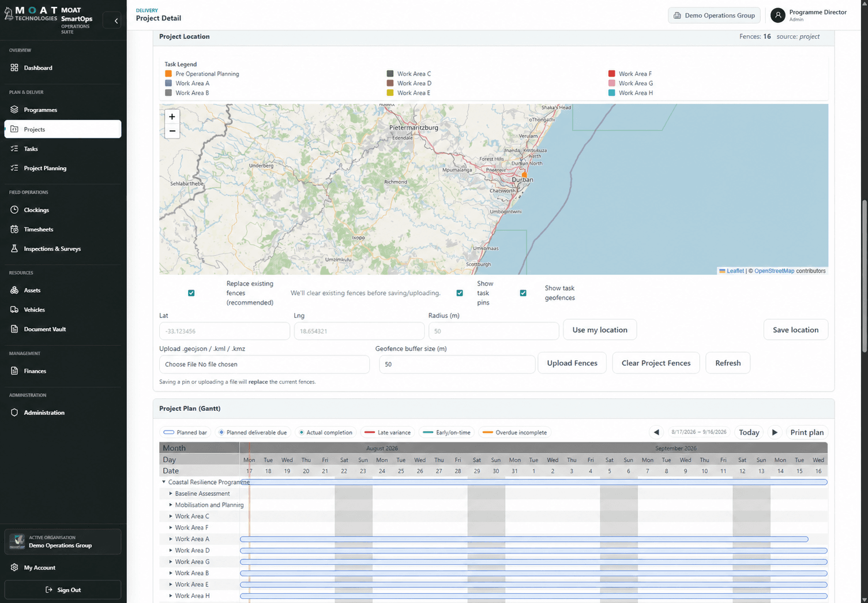Click Save location button
Viewport: 868px width, 603px height.
(x=795, y=330)
